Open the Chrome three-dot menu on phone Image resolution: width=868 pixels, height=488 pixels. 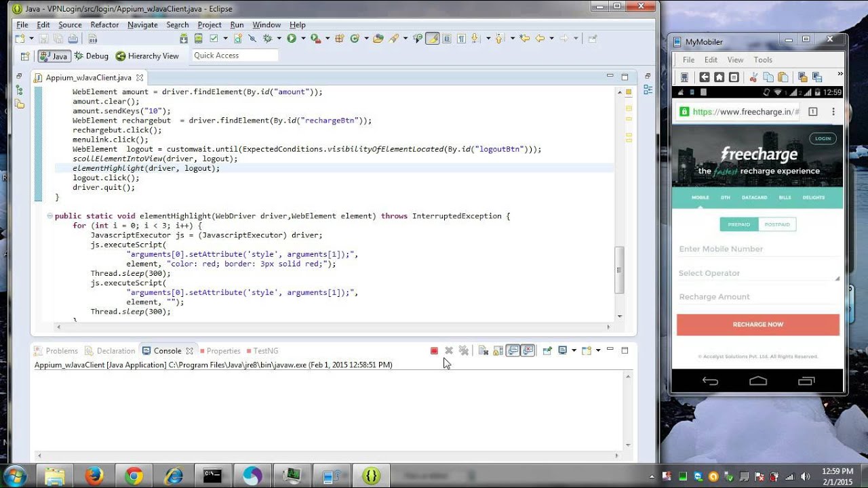tap(833, 112)
